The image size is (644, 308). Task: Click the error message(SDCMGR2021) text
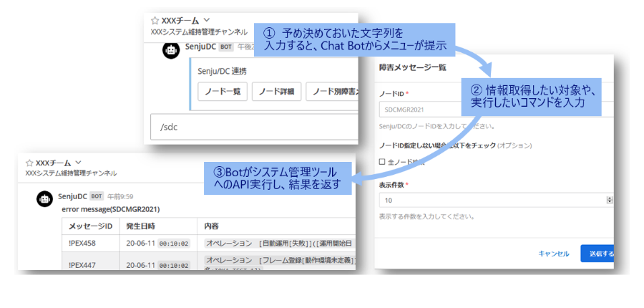[x=110, y=209]
